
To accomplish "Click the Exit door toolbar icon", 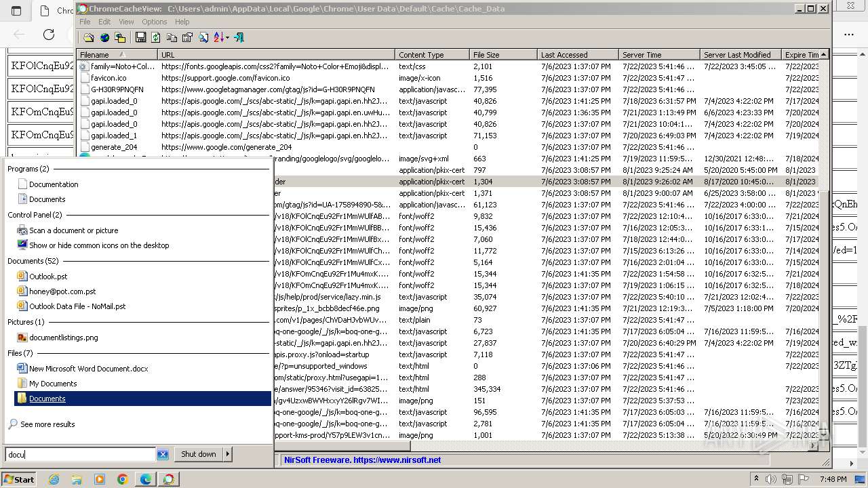I will pos(239,37).
